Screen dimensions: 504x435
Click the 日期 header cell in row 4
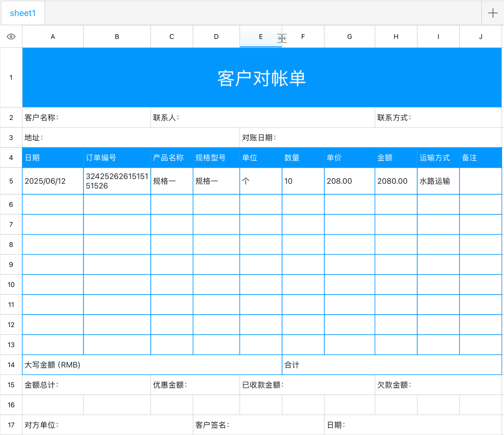click(x=53, y=158)
